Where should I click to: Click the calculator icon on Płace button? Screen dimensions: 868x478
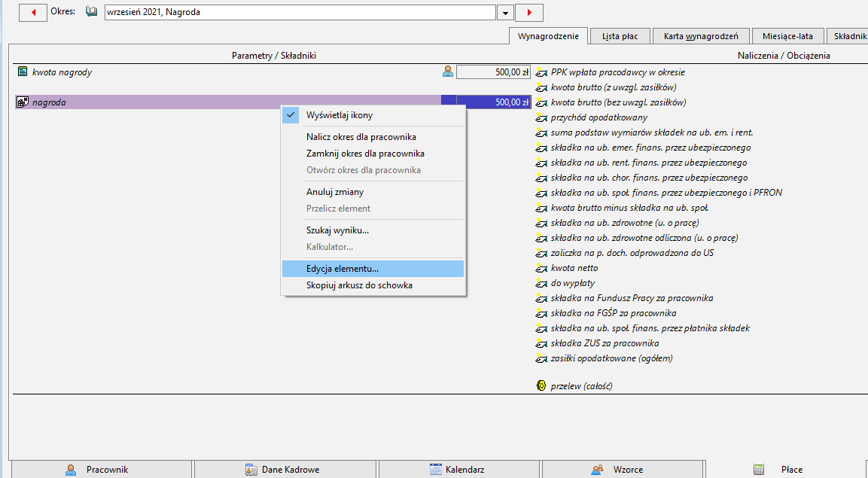click(x=758, y=470)
